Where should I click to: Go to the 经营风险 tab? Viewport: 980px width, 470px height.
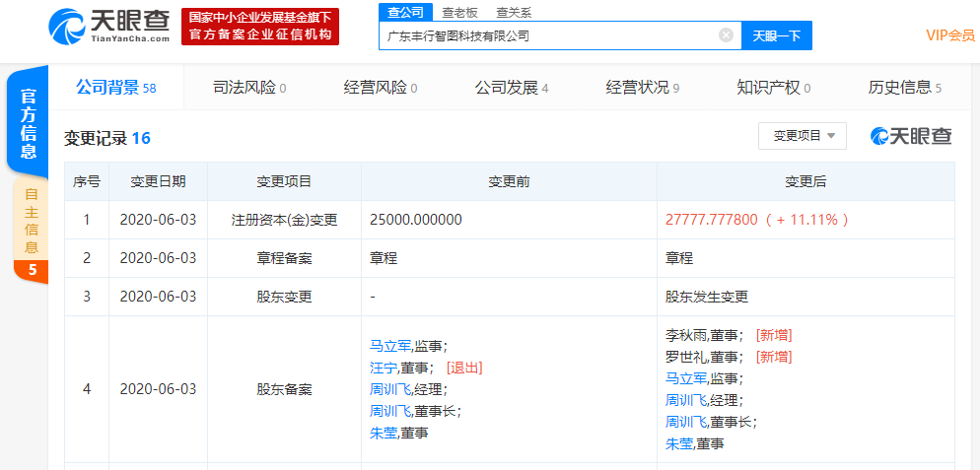pyautogui.click(x=380, y=88)
